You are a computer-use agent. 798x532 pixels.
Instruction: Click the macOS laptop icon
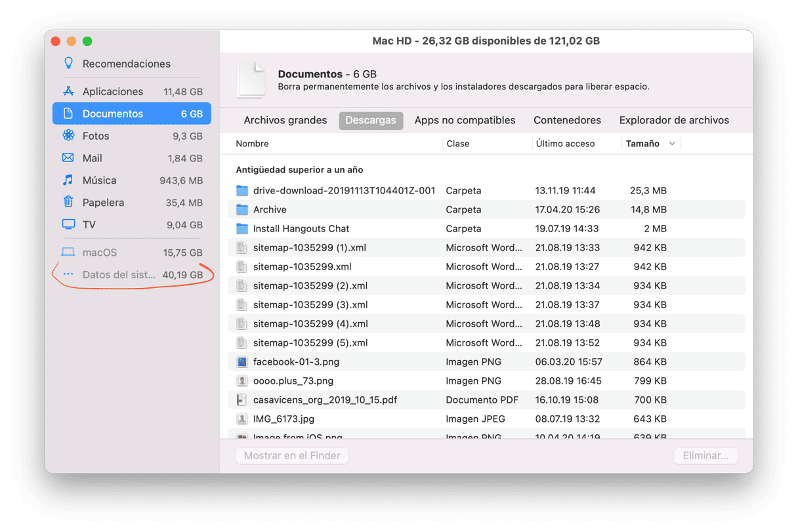68,253
